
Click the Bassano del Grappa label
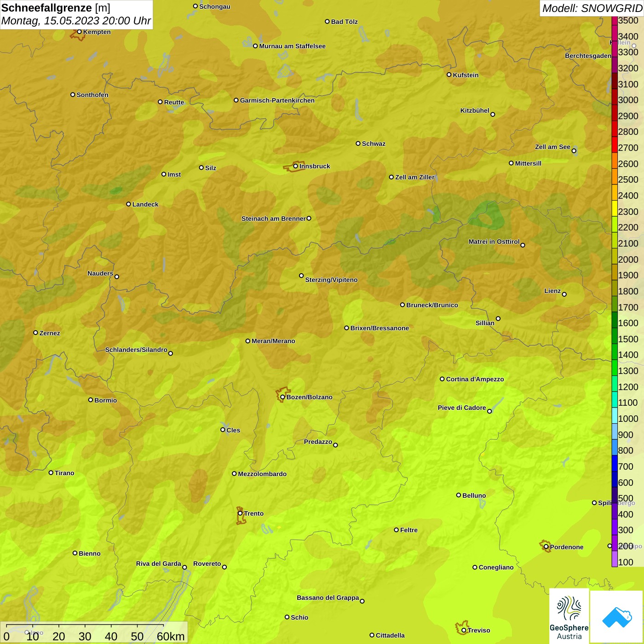point(328,598)
